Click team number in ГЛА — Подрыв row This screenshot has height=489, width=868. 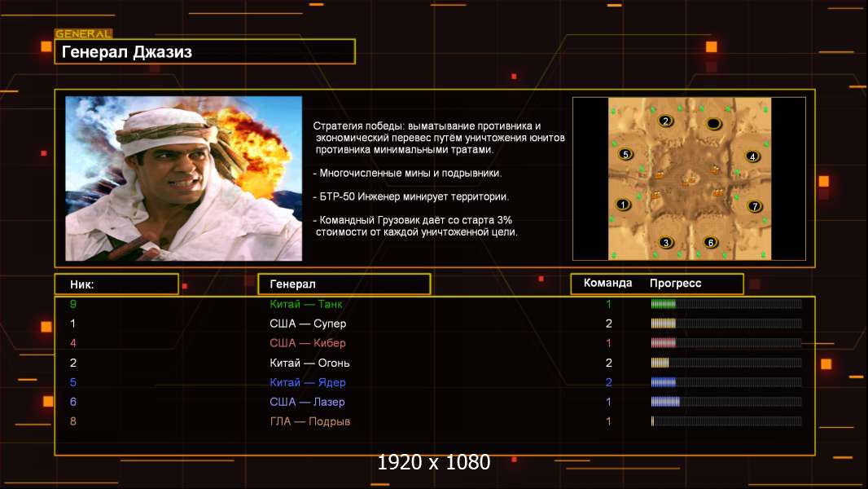pyautogui.click(x=608, y=421)
